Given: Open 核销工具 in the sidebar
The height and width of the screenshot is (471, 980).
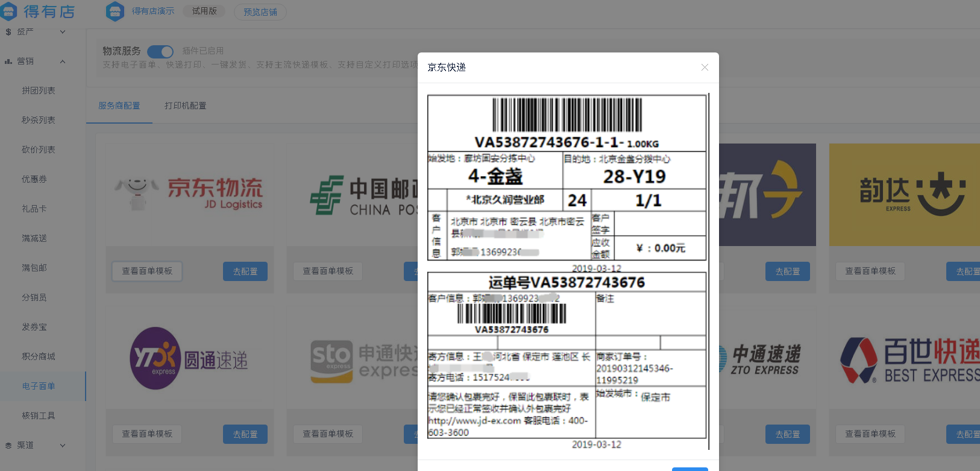Looking at the screenshot, I should point(39,416).
